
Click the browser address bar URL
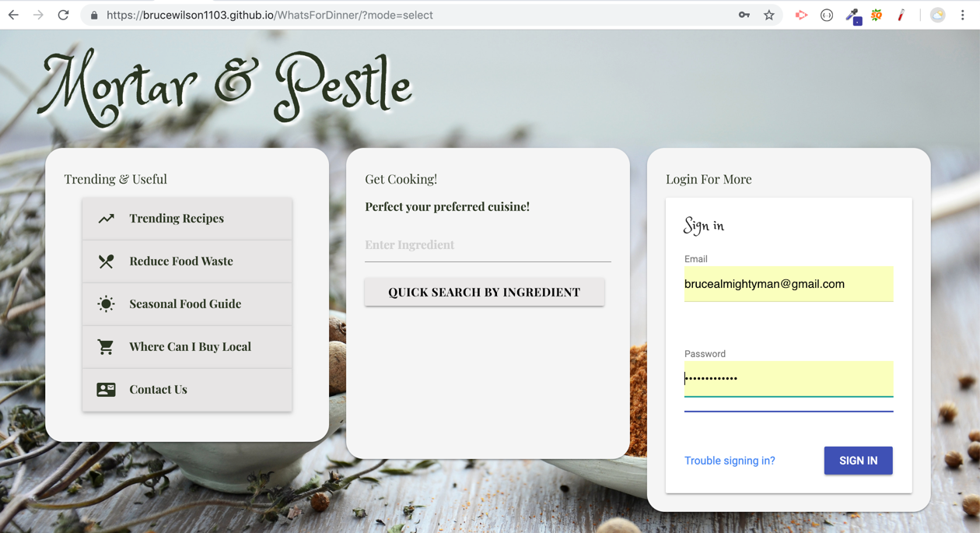(x=269, y=15)
